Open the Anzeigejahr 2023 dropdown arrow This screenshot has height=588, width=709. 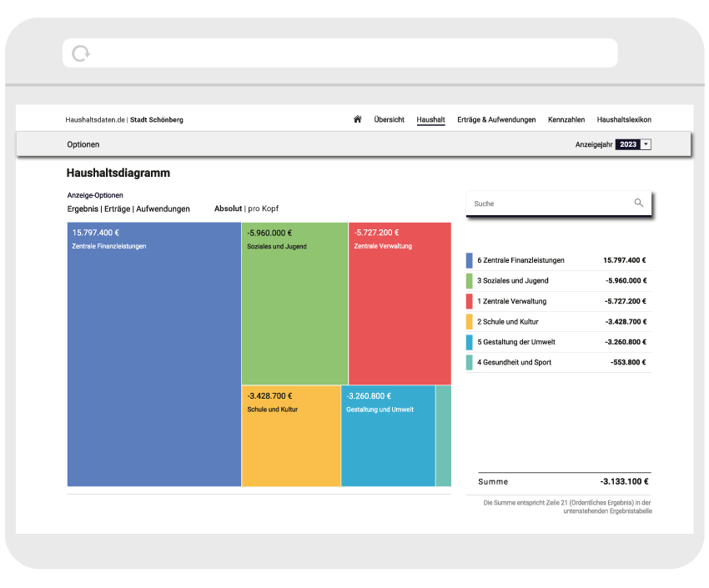(646, 144)
